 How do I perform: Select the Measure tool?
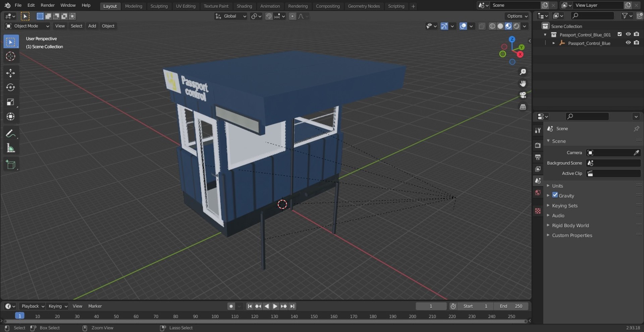pos(11,148)
